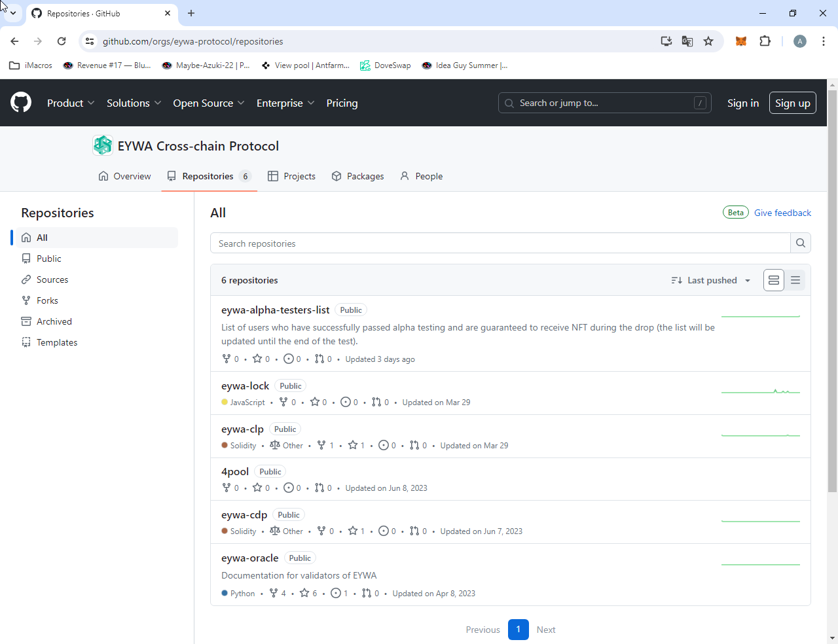
Task: Click the translate page icon
Action: point(687,41)
